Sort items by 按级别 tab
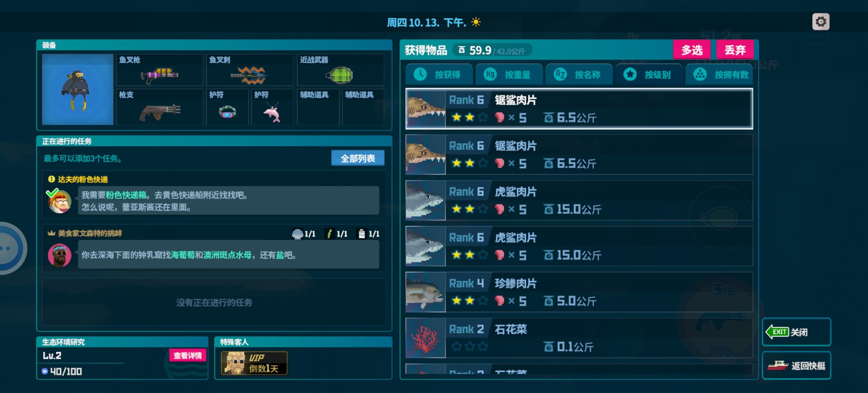The height and width of the screenshot is (393, 868). [x=649, y=74]
